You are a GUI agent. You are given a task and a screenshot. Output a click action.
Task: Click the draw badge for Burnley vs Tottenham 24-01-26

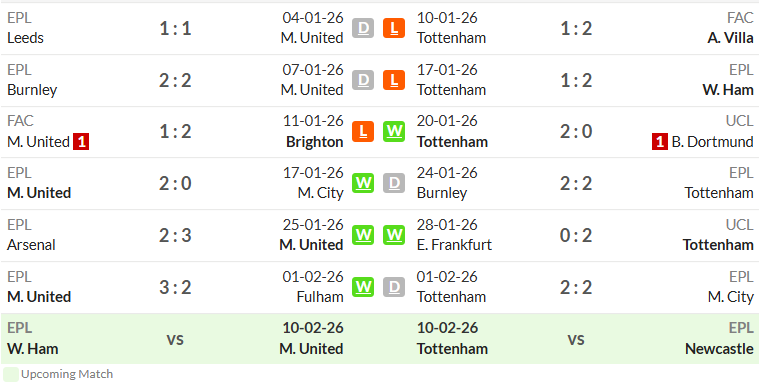point(394,183)
